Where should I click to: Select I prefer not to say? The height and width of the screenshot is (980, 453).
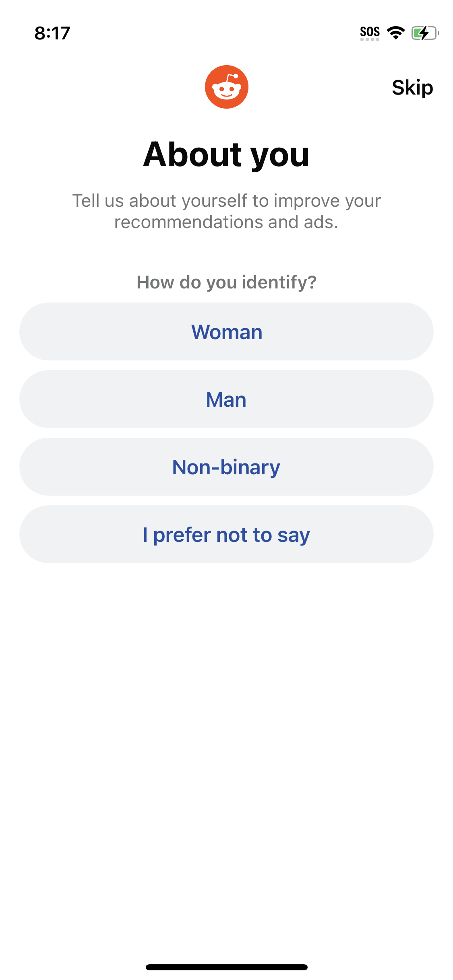click(x=226, y=535)
